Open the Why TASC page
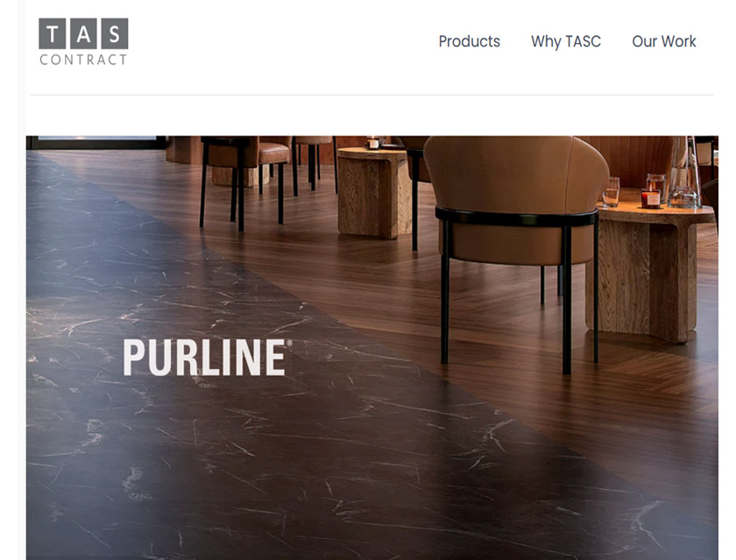Viewport: 736px width, 560px height. 566,41
